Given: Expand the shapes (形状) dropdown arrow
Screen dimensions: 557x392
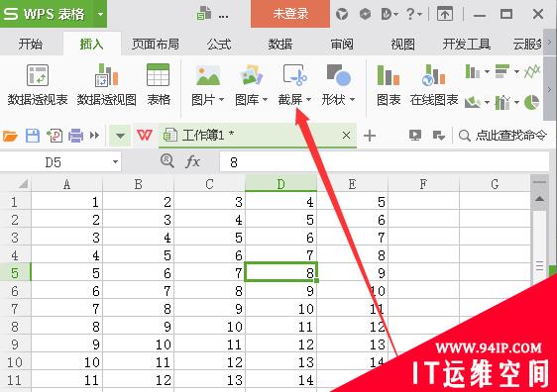Looking at the screenshot, I should click(353, 100).
